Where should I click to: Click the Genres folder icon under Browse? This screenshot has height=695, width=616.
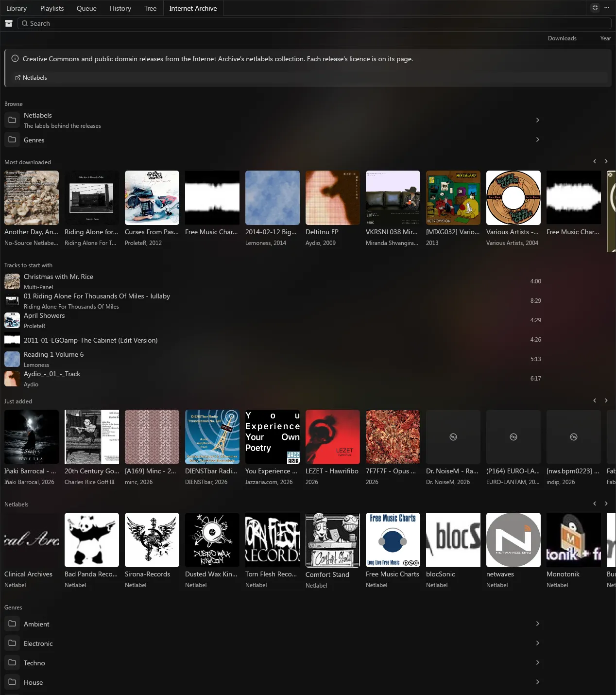tap(12, 139)
